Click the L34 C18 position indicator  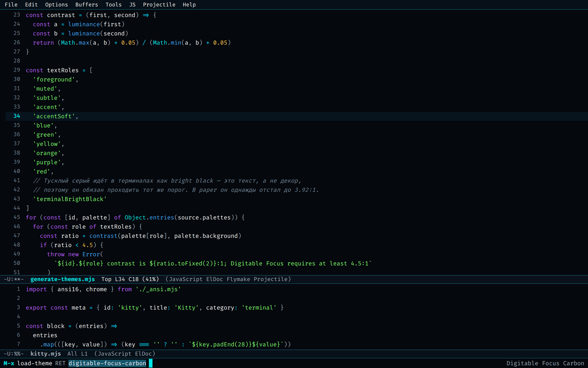(127, 279)
